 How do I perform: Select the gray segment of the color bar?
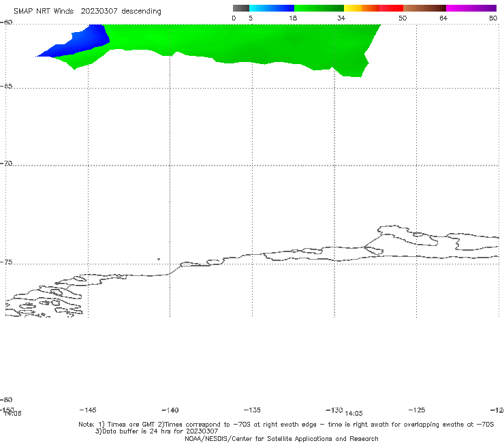pyautogui.click(x=241, y=8)
